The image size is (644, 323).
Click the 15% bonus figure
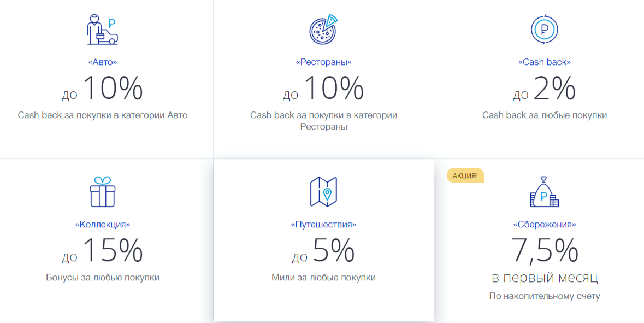coord(113,251)
